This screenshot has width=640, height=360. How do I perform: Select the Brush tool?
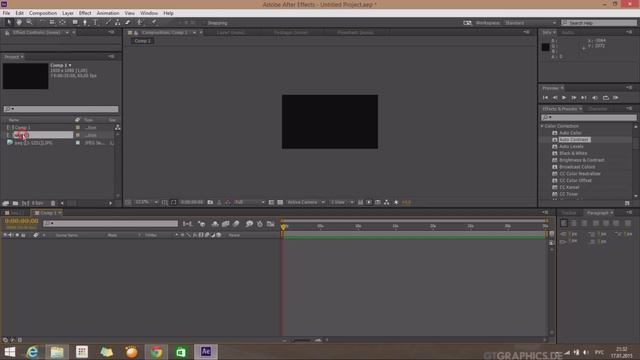[x=108, y=22]
